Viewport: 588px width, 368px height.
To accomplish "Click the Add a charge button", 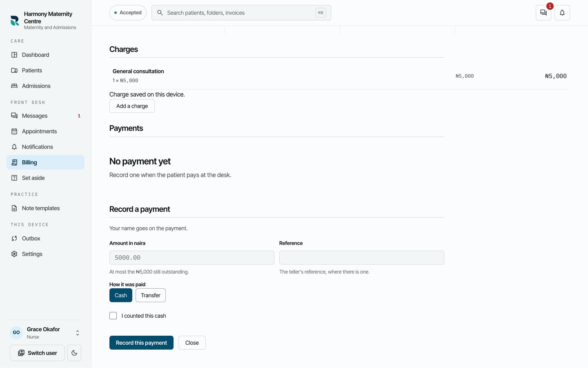I will click(x=132, y=106).
